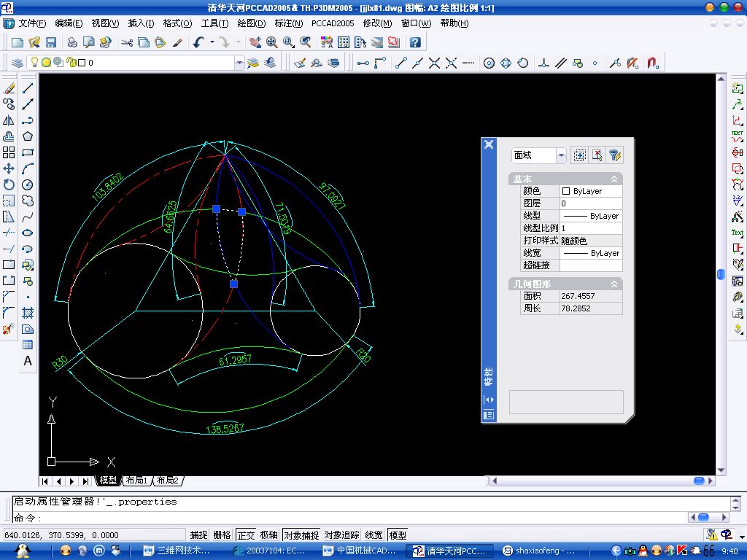The height and width of the screenshot is (560, 747).
Task: Select the Trim tool
Action: click(x=9, y=233)
